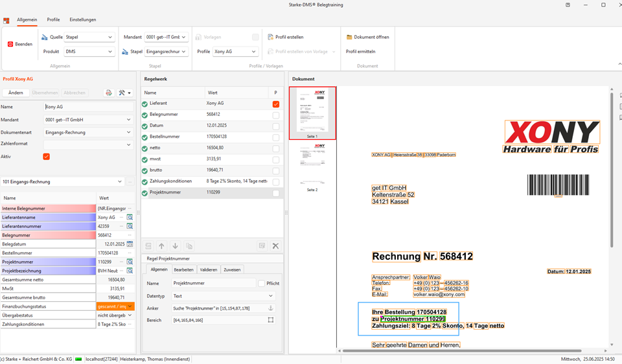
Task: Click the Quelle scanner icon
Action: [x=45, y=37]
